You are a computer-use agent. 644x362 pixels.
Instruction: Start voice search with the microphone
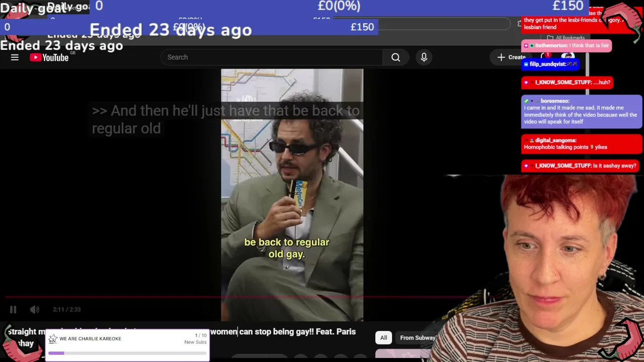point(424,57)
